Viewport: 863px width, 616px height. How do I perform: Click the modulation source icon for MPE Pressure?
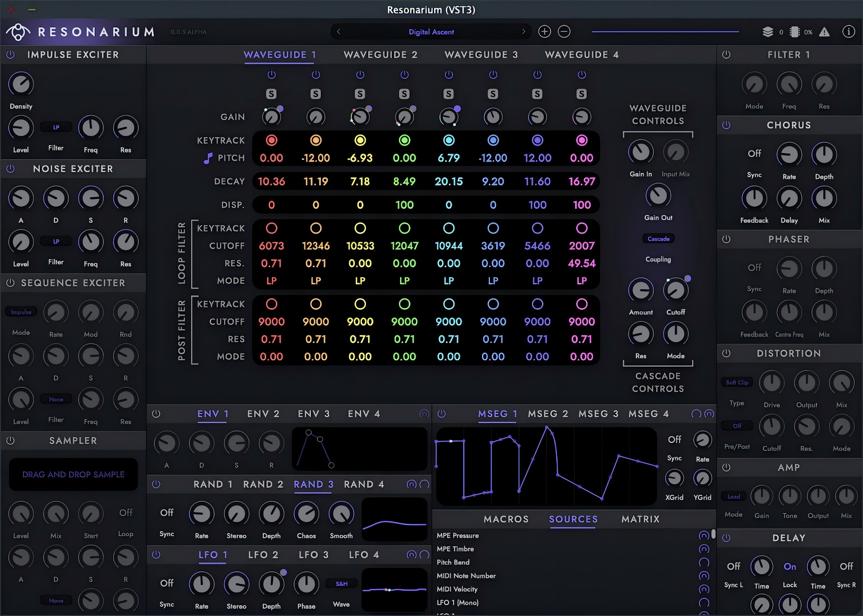coord(704,536)
